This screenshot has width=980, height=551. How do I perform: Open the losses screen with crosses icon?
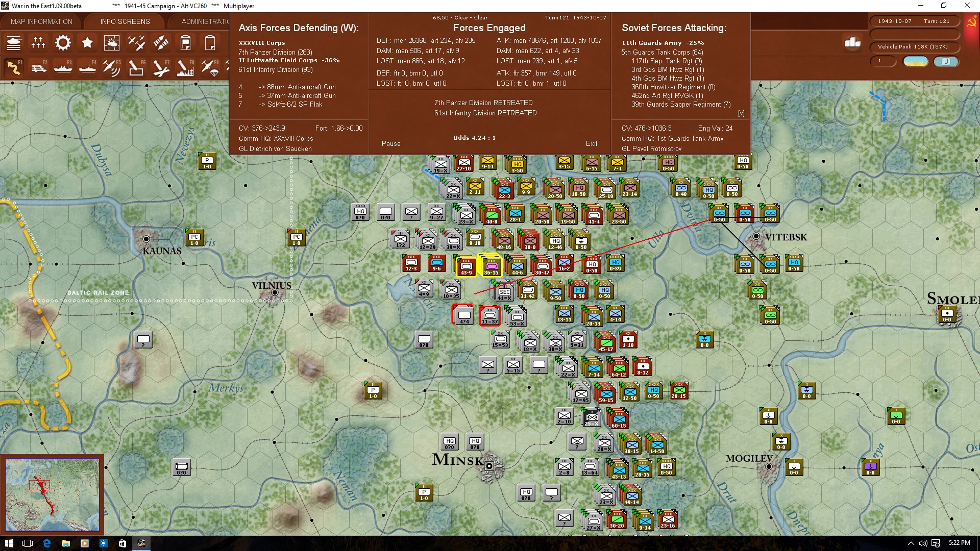[x=38, y=43]
